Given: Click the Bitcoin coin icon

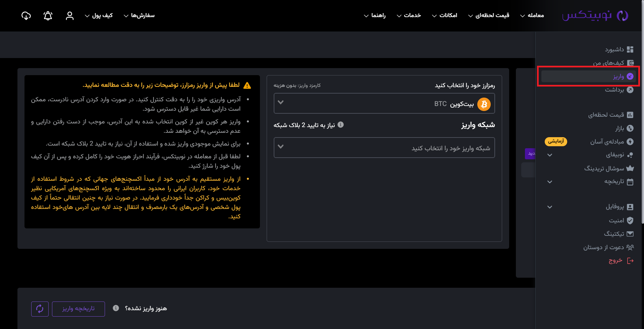Looking at the screenshot, I should tap(484, 104).
